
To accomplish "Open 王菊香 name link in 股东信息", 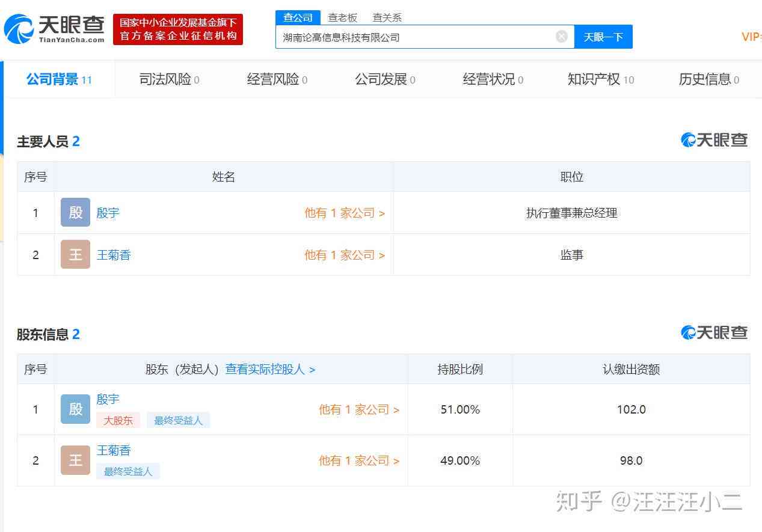I will pyautogui.click(x=114, y=450).
